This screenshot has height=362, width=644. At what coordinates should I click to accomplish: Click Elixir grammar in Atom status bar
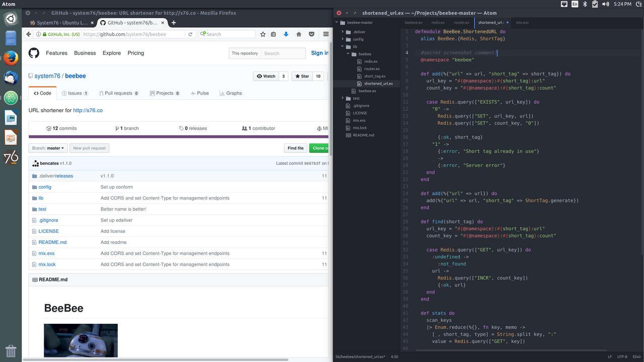click(637, 357)
